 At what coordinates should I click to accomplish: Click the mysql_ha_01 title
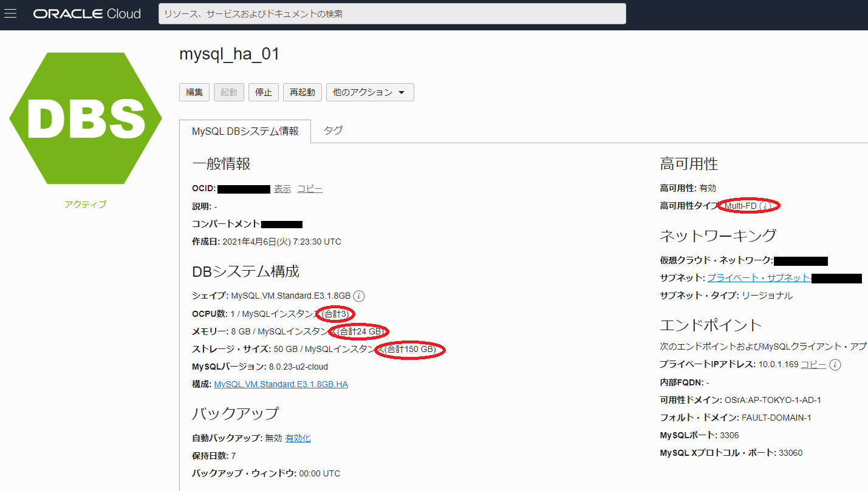(230, 54)
